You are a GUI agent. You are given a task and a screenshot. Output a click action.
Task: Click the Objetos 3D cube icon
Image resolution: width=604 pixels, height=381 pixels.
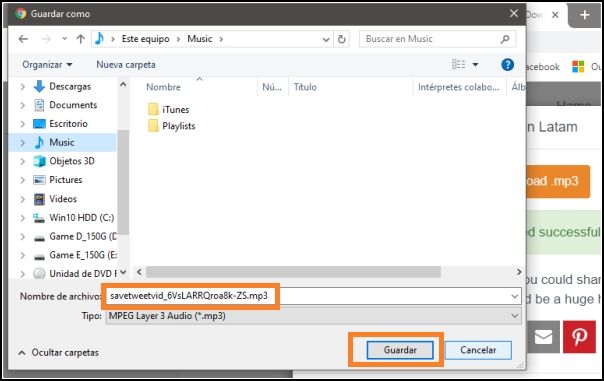[x=39, y=161]
